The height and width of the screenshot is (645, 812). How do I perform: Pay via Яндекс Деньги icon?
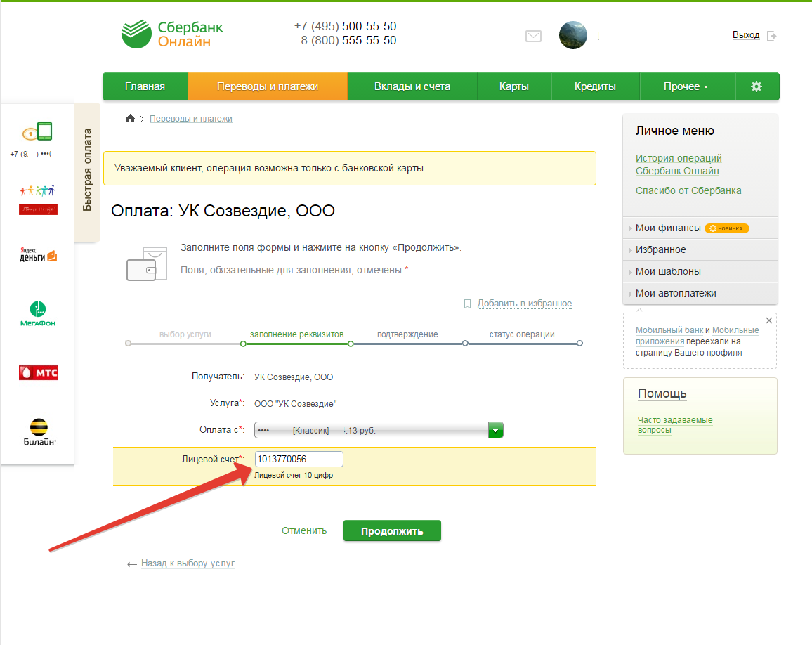[38, 254]
